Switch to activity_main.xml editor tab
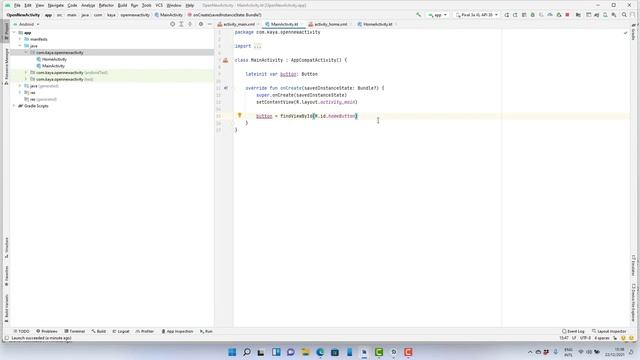Screen dimensions: 640x360 coord(238,24)
